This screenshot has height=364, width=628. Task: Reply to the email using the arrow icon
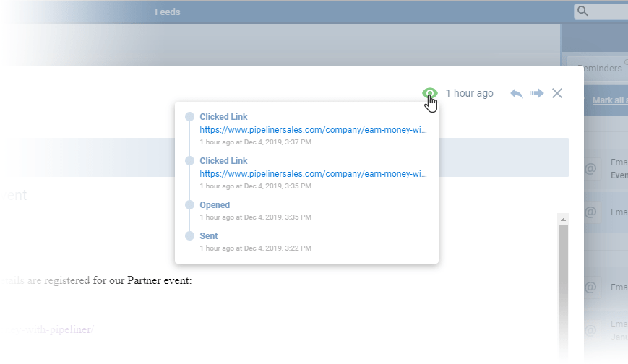[x=517, y=93]
